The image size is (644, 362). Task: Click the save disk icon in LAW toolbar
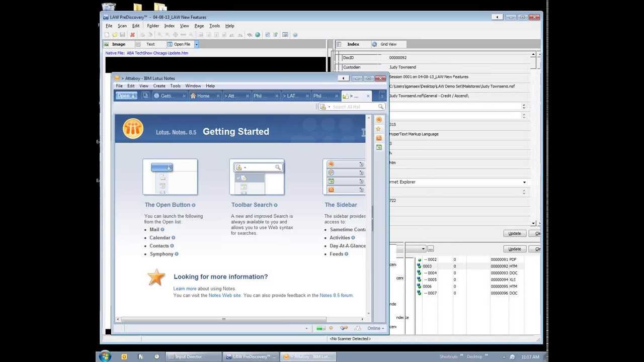122,35
